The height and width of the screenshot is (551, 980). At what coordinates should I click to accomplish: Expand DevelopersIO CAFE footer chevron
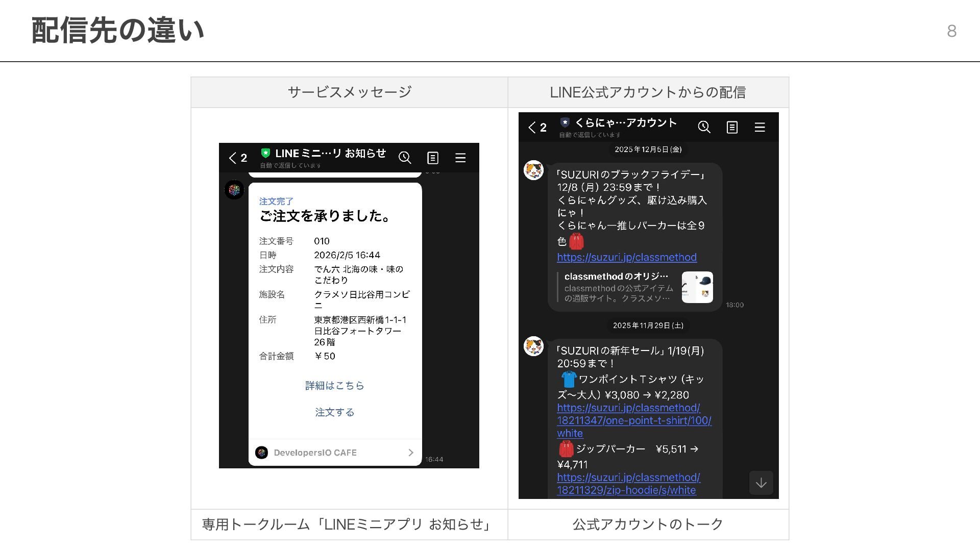tap(410, 453)
